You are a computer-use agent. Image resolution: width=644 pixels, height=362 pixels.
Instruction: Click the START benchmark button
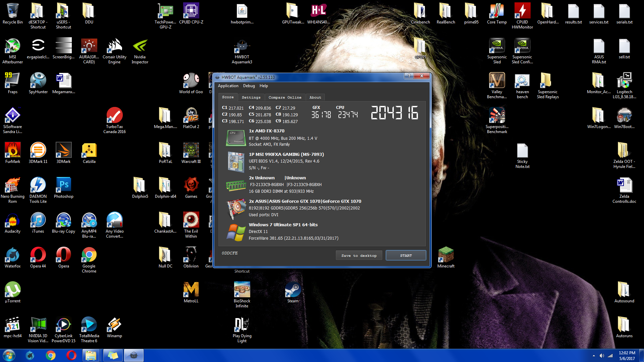[x=406, y=255]
